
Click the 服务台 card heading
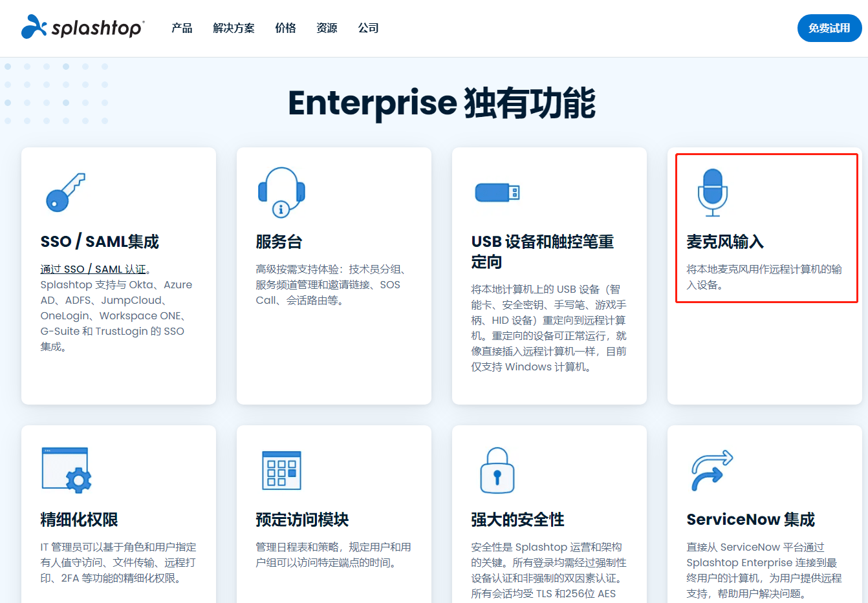tap(279, 242)
